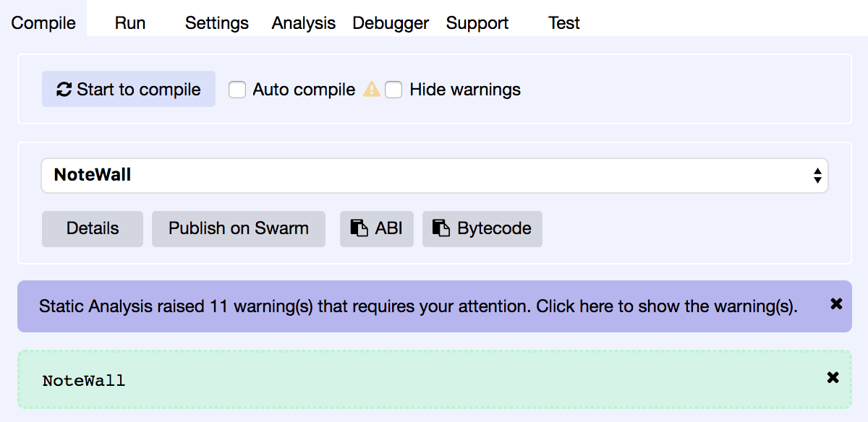This screenshot has width=868, height=422.
Task: Click the clipboard icon on ABI button
Action: coord(359,228)
